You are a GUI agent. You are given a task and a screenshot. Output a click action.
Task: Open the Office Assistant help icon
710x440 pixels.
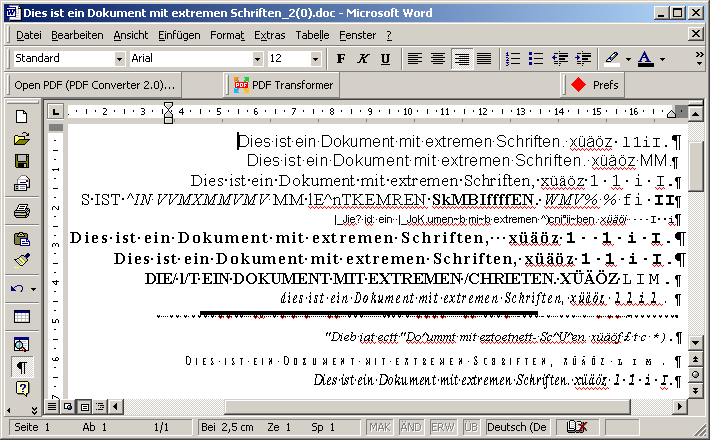[21, 389]
